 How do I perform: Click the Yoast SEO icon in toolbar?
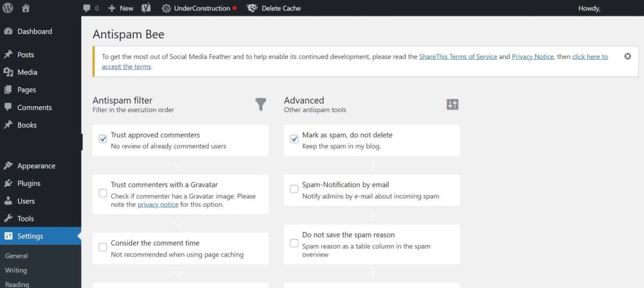(145, 8)
